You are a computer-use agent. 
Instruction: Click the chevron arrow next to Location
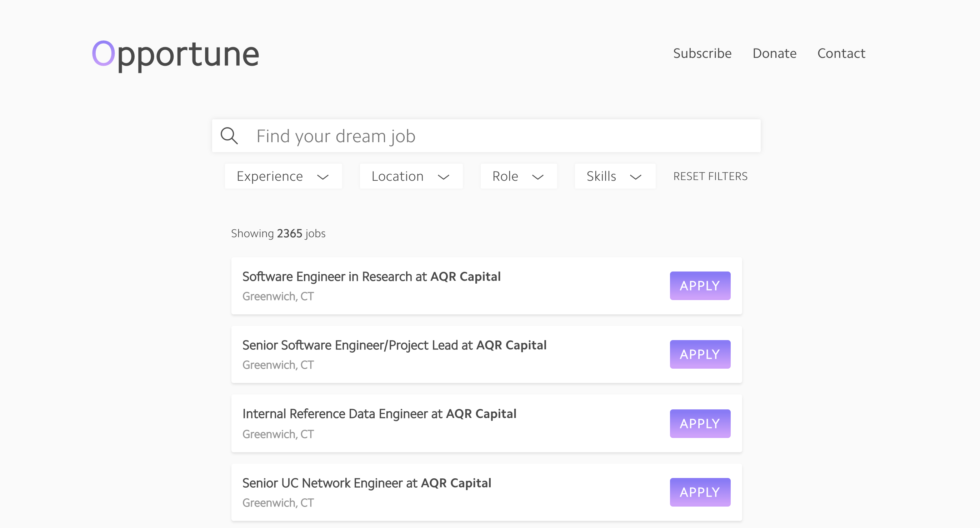(443, 177)
